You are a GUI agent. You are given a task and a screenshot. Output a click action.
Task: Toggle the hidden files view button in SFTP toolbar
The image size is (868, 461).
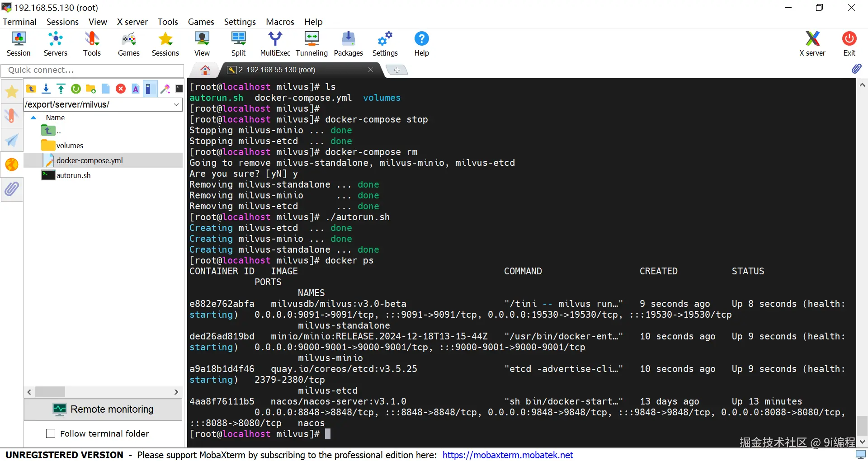tap(150, 89)
